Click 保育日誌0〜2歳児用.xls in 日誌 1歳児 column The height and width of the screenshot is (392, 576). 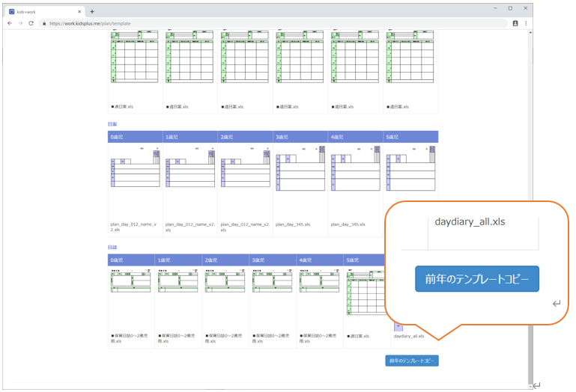(176, 338)
